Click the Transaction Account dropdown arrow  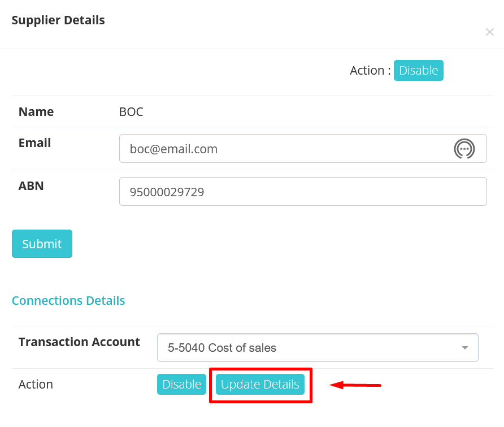point(464,348)
